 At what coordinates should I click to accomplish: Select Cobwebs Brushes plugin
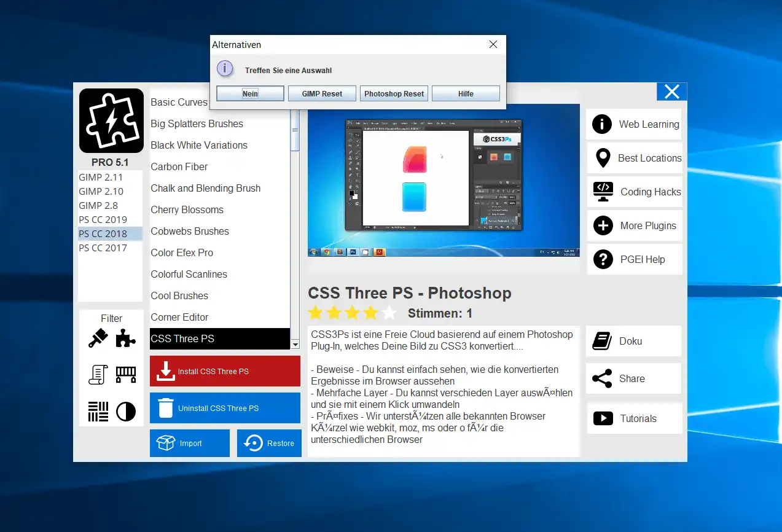click(219, 231)
